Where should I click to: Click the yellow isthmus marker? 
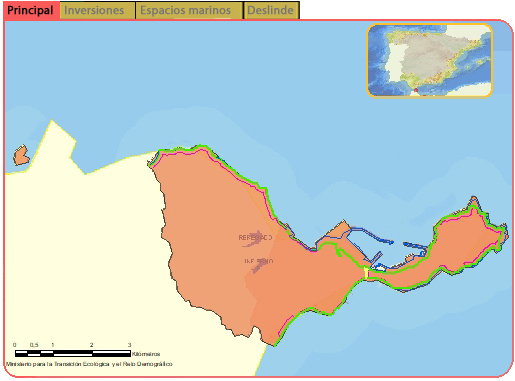[x=366, y=273]
